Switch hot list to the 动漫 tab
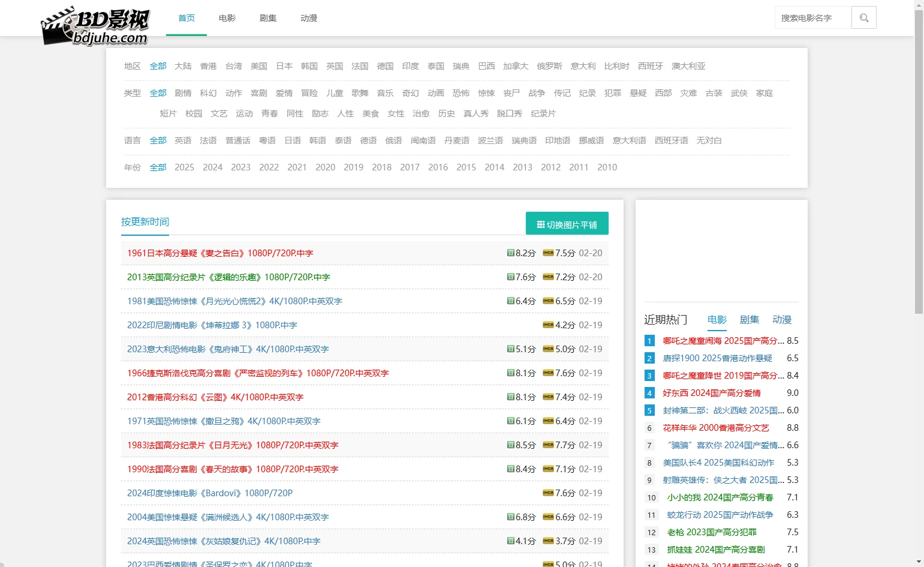The image size is (924, 567). coord(781,320)
